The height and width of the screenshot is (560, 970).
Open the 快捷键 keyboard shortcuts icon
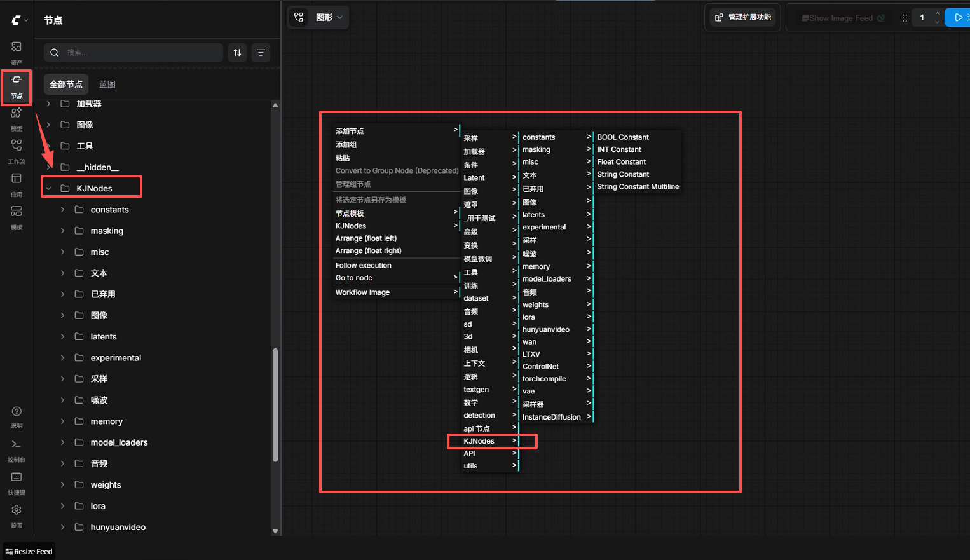(x=17, y=483)
